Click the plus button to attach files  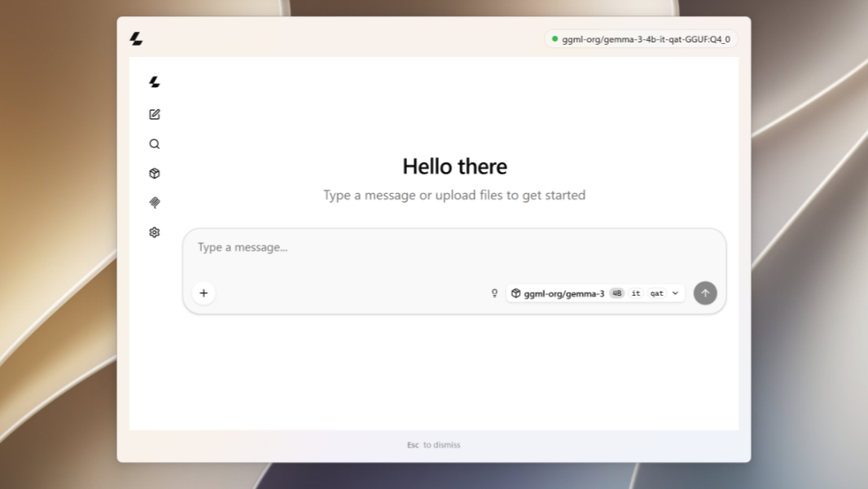coord(204,293)
